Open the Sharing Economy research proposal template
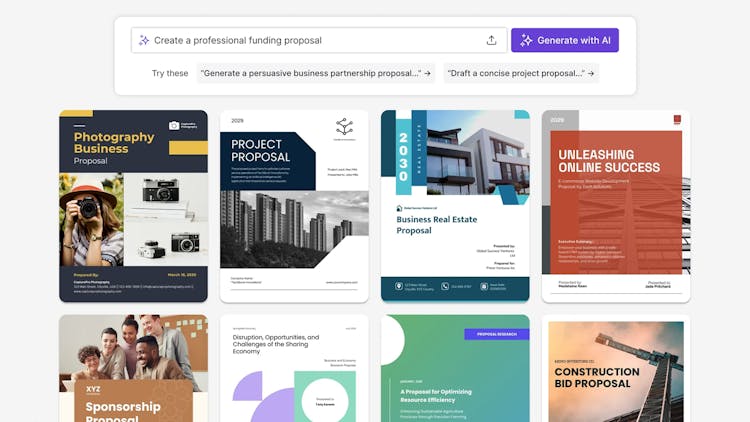The height and width of the screenshot is (422, 750). coord(294,370)
